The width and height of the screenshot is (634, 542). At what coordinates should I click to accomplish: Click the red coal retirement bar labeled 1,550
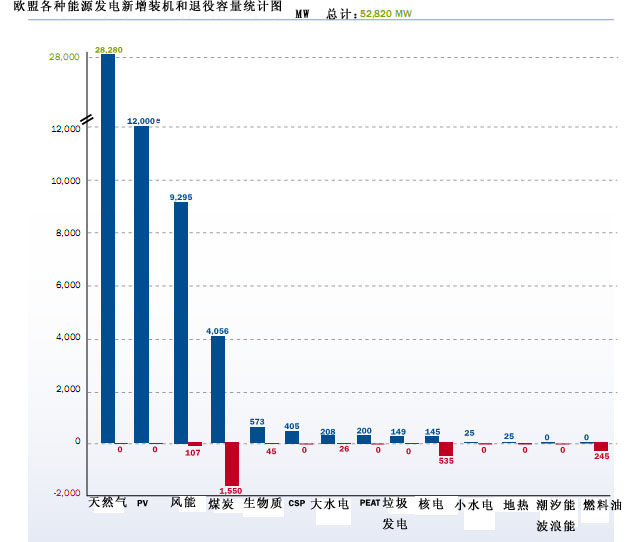click(x=232, y=463)
